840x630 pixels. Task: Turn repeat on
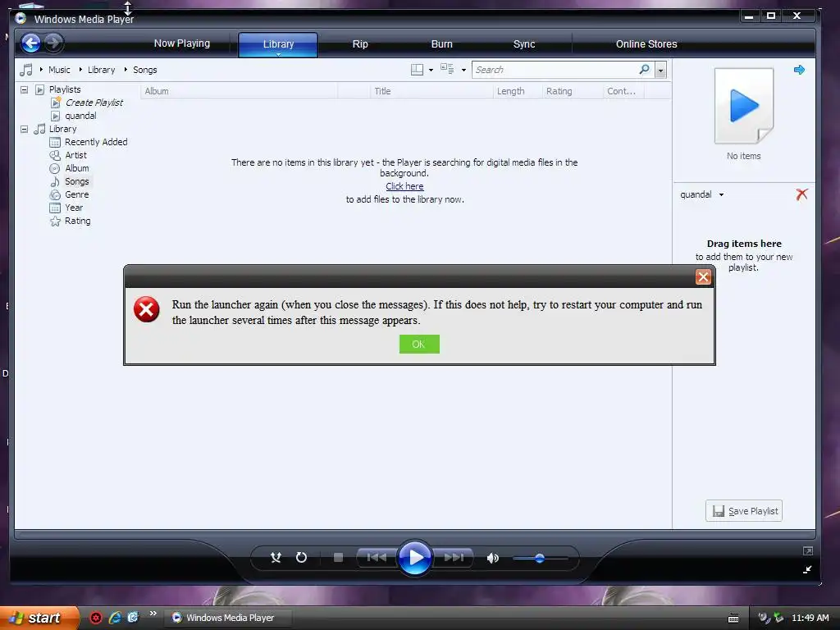[302, 558]
